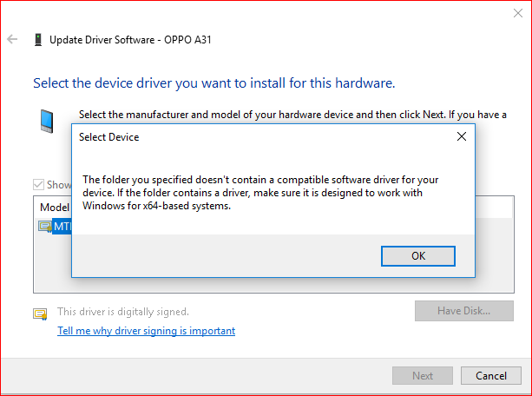Close the Update Driver Software window
The image size is (532, 396).
[518, 13]
